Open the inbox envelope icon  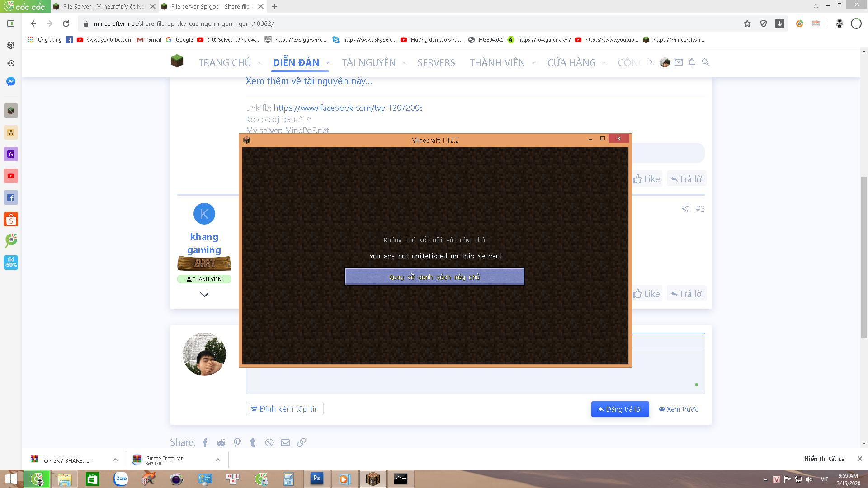(x=678, y=62)
